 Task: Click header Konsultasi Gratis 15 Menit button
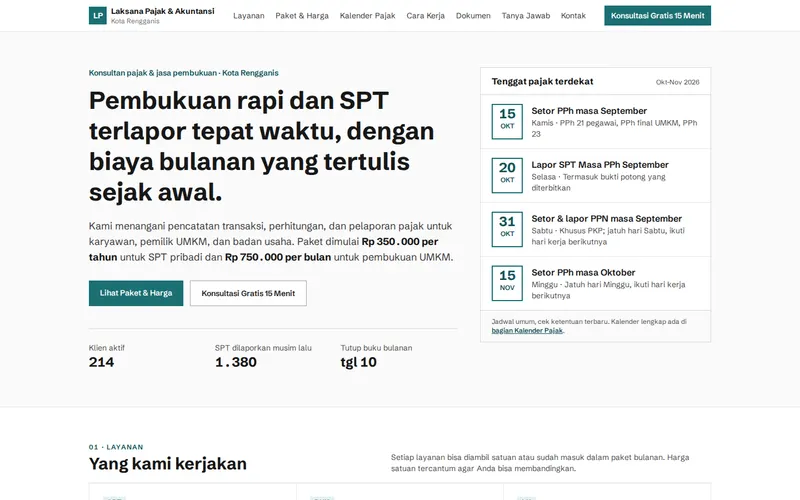pos(657,16)
